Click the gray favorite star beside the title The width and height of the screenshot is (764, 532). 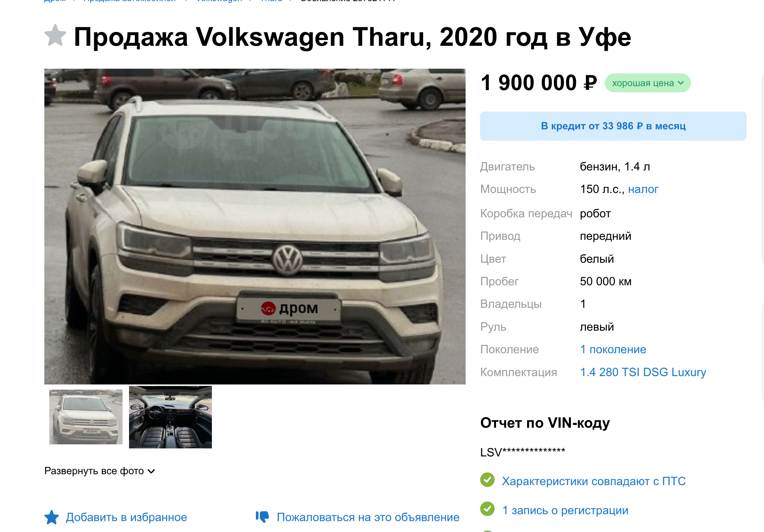(x=55, y=36)
